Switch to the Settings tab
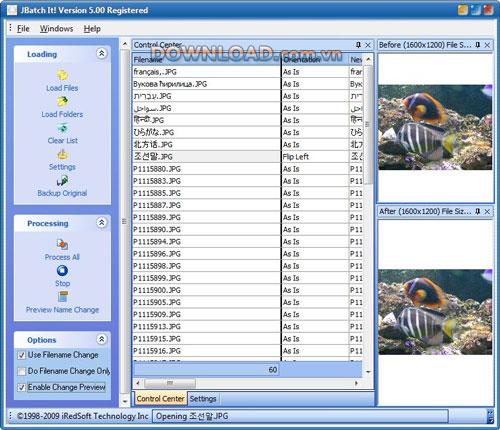Viewport: 500px width, 430px height. click(x=203, y=399)
